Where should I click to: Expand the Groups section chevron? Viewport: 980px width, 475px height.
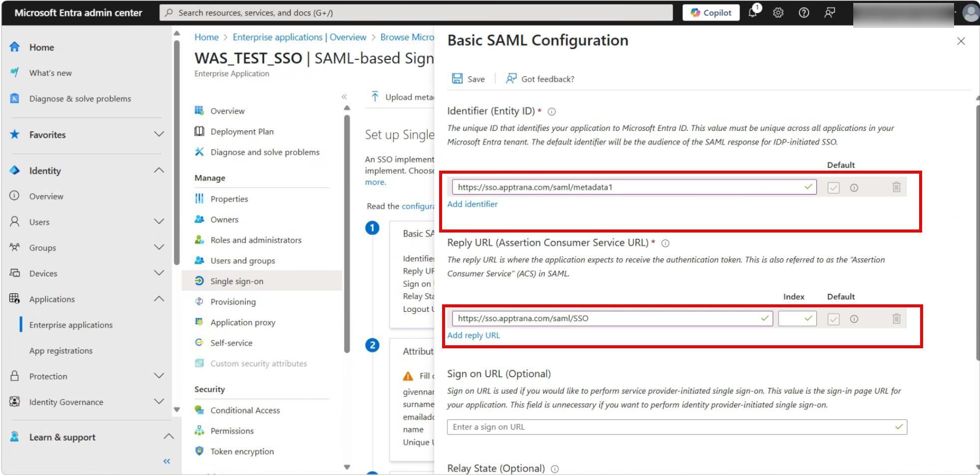pos(159,247)
